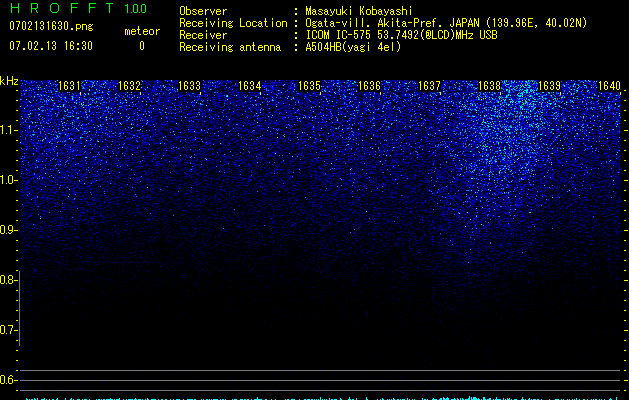Click the 0.6 frequency axis label

pos(8,380)
